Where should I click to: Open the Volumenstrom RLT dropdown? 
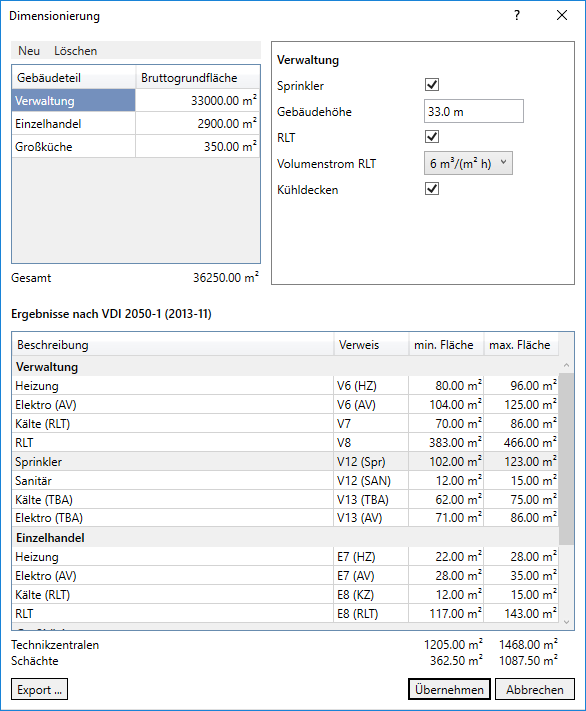(x=468, y=163)
